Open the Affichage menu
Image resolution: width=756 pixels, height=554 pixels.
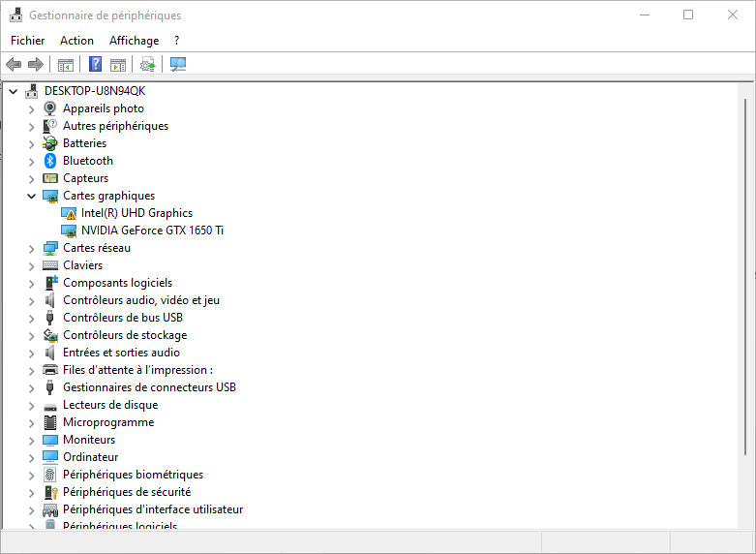134,41
